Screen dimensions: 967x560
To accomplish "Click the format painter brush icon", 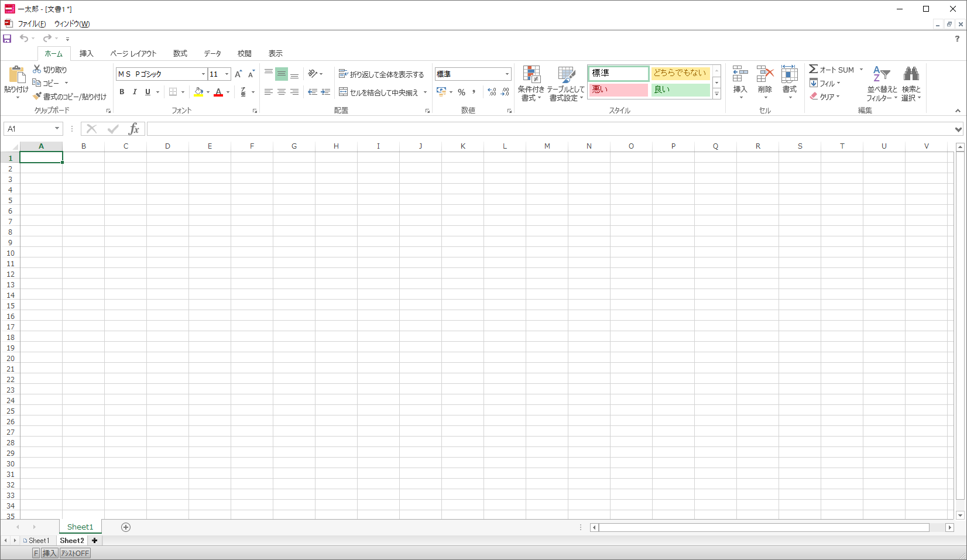I will 37,97.
